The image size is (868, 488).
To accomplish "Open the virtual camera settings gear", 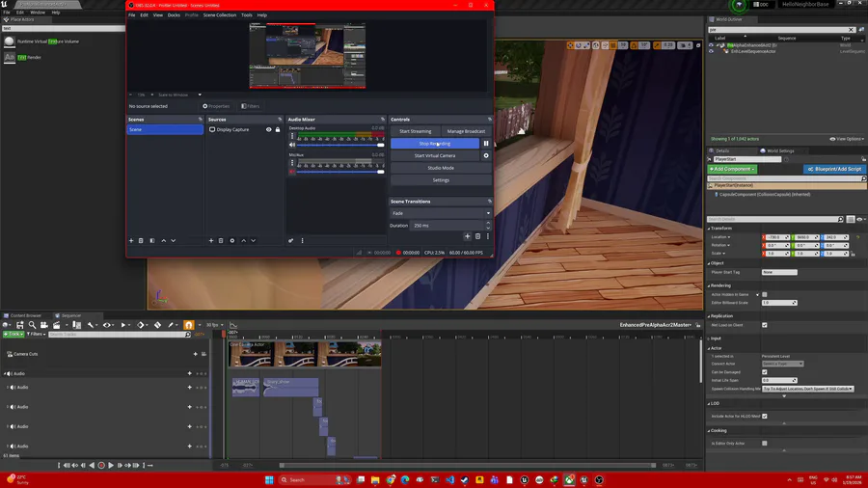I will 486,155.
